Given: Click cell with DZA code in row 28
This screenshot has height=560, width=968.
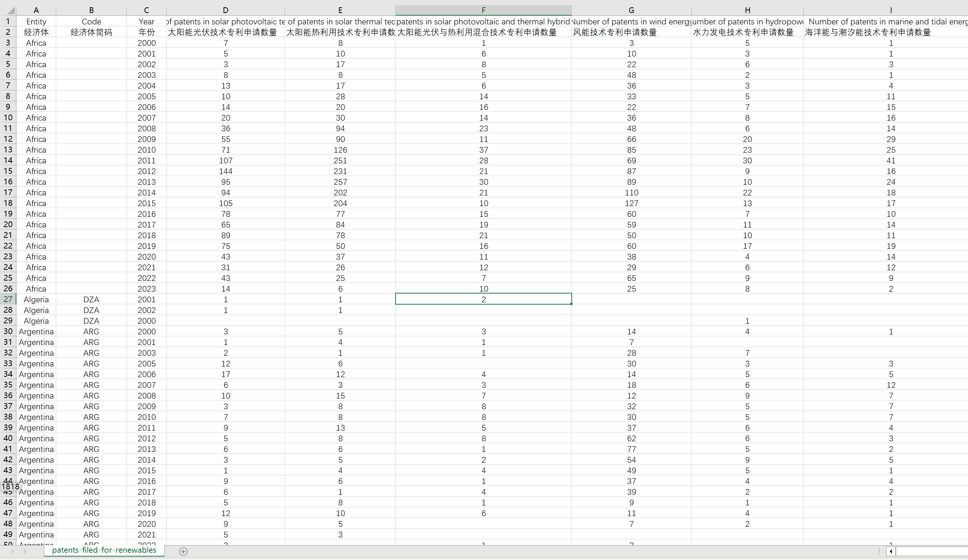Looking at the screenshot, I should pos(91,310).
